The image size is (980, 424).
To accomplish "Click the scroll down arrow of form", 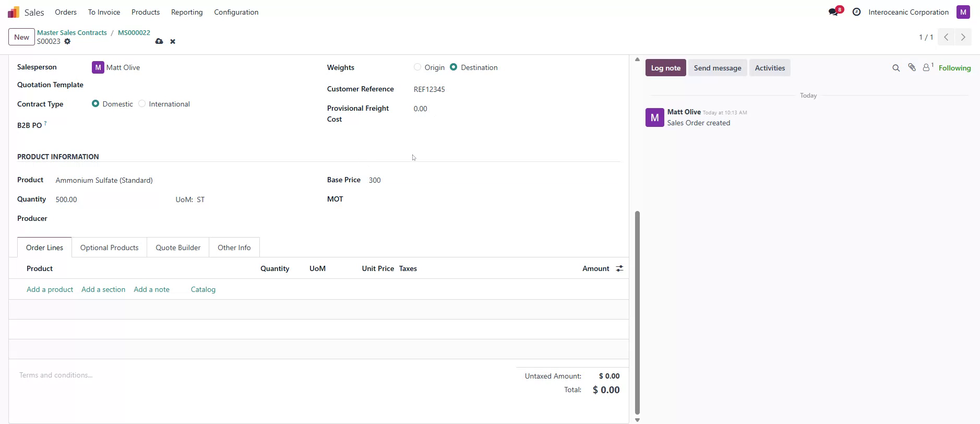I will click(x=637, y=420).
